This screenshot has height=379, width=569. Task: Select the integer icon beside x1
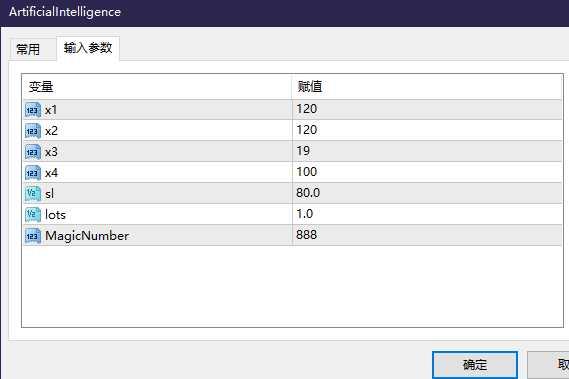pos(33,110)
